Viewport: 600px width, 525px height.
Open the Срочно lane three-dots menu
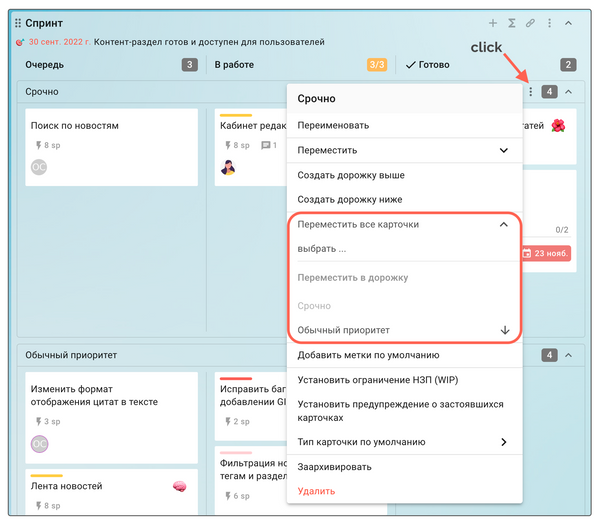coord(531,92)
